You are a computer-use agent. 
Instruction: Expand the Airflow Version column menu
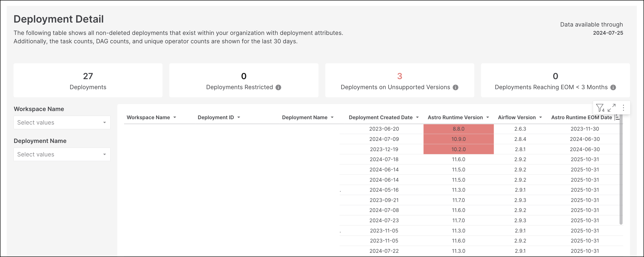click(x=541, y=117)
